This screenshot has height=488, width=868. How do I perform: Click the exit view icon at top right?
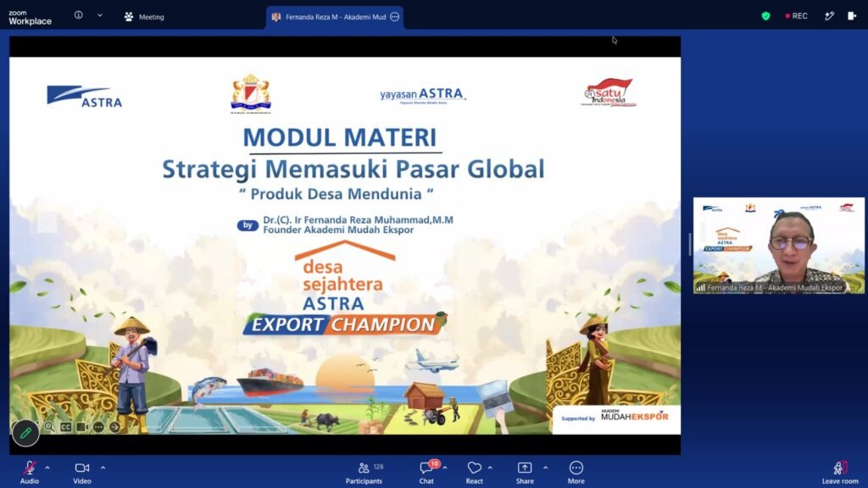click(852, 16)
